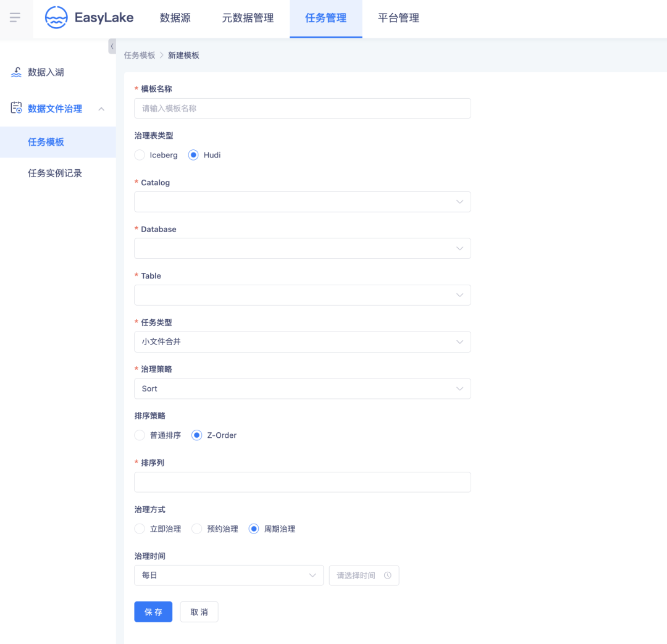Focus the 模板名称 input field
This screenshot has width=667, height=644.
pos(303,109)
